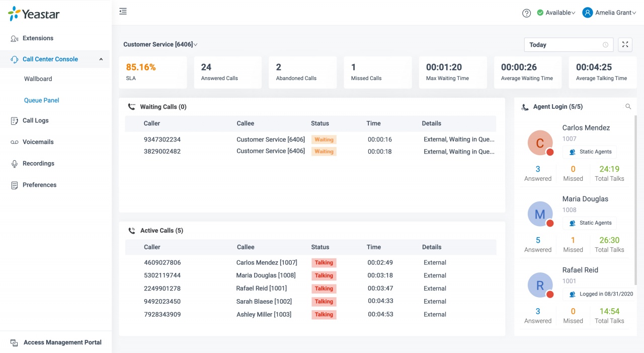
Task: Open the Recordings section
Action: pyautogui.click(x=38, y=164)
